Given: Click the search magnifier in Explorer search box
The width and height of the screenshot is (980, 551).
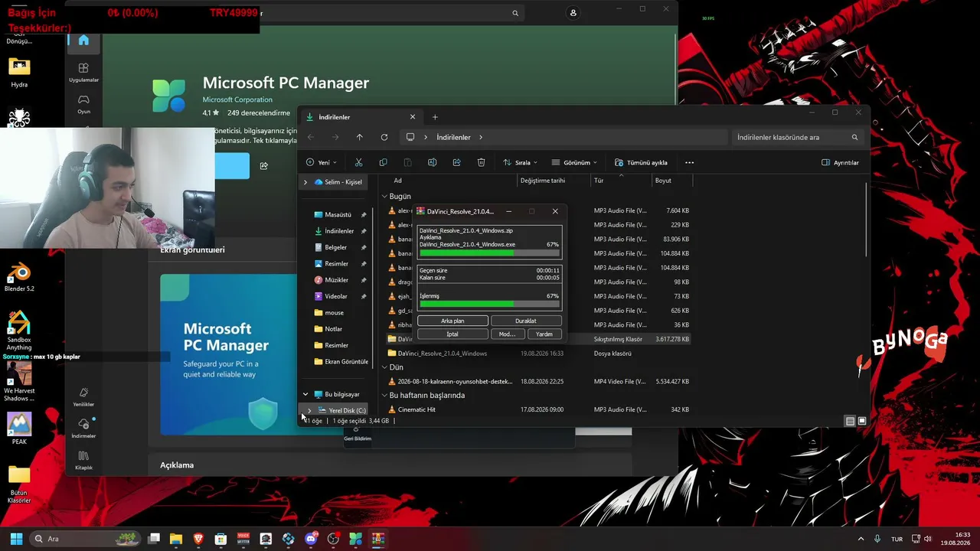Looking at the screenshot, I should pyautogui.click(x=854, y=138).
